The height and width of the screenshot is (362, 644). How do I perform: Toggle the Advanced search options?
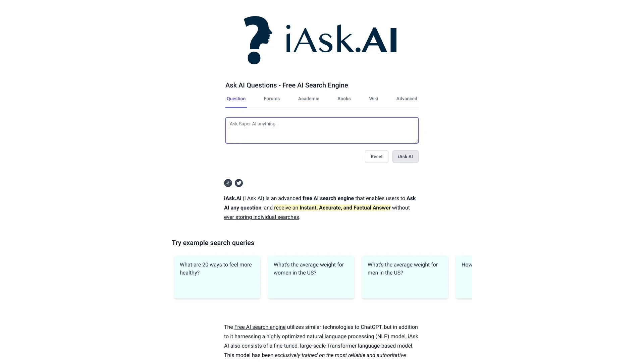407,99
